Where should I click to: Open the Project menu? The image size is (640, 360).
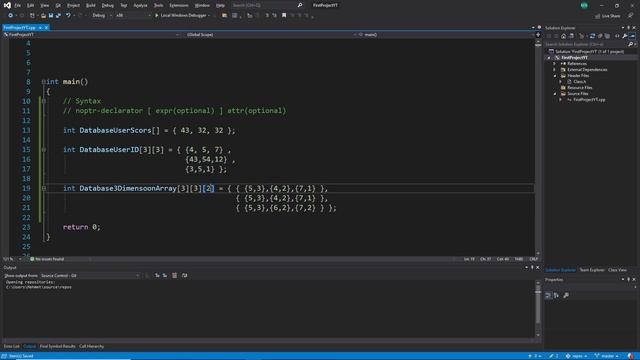tap(73, 5)
